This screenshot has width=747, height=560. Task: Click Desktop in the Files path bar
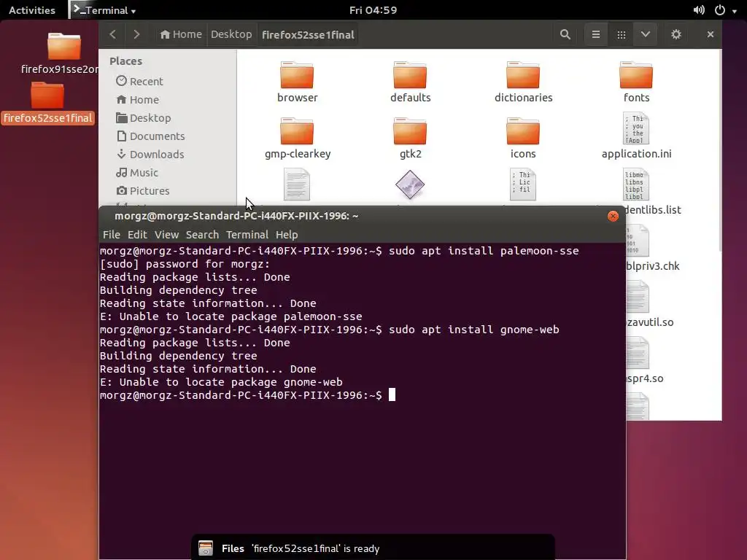(231, 34)
